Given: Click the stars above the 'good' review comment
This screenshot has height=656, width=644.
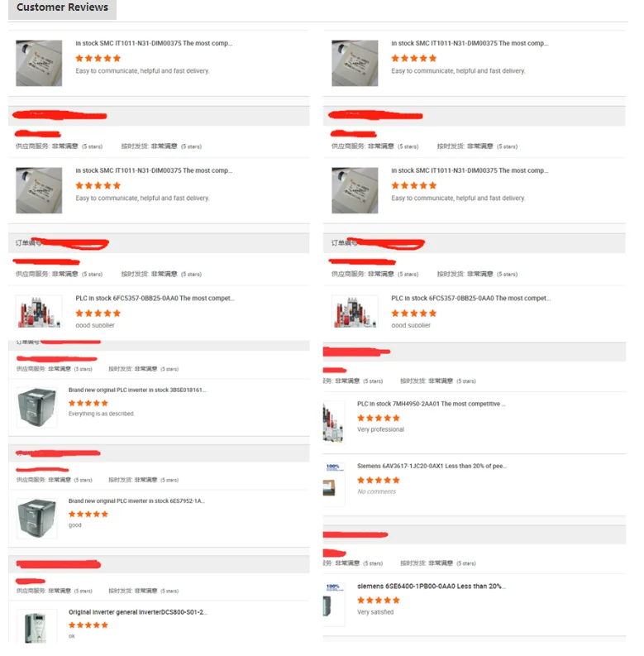Looking at the screenshot, I should coord(88,514).
